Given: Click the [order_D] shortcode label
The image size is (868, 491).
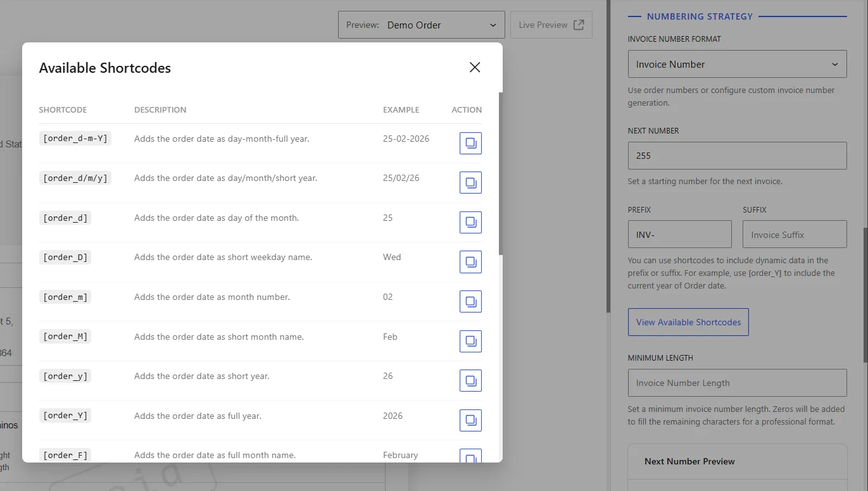Looking at the screenshot, I should (65, 257).
